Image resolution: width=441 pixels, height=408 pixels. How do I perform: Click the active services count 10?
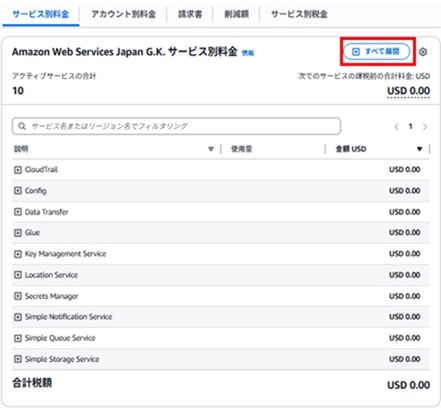tap(18, 91)
